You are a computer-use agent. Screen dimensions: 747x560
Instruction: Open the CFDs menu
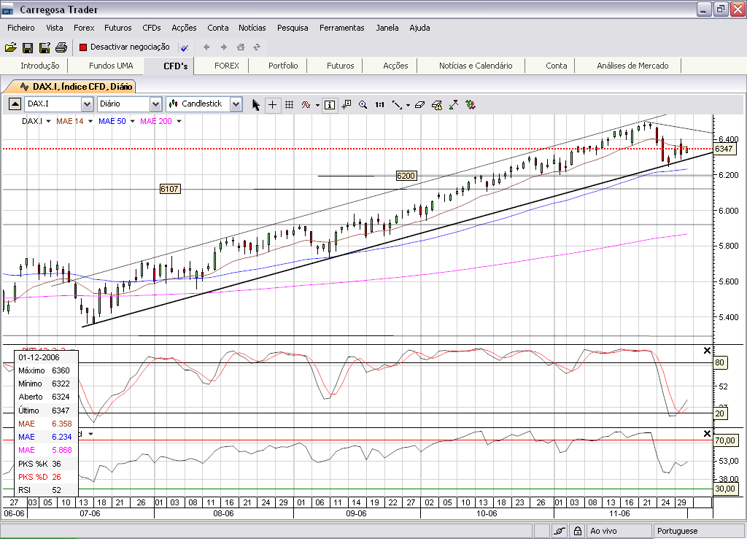(x=152, y=28)
